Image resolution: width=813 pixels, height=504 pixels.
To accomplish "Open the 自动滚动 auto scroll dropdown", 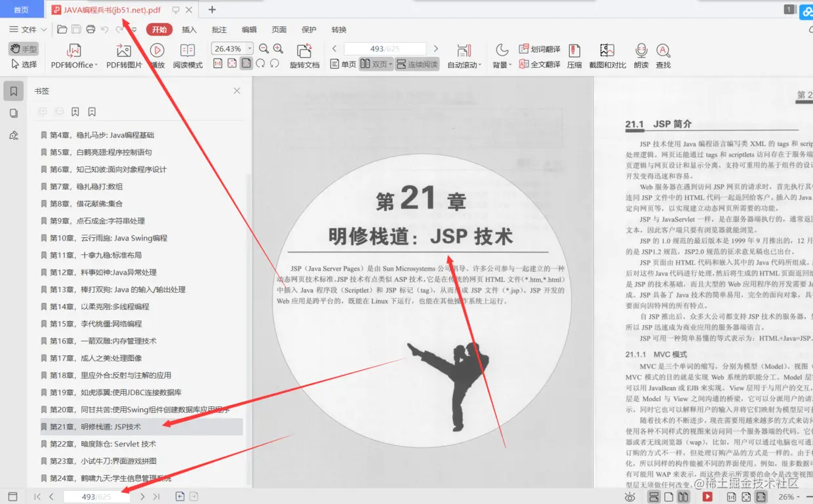I will click(464, 56).
